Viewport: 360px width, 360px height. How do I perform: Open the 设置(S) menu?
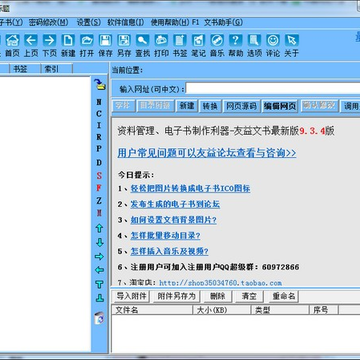point(89,22)
